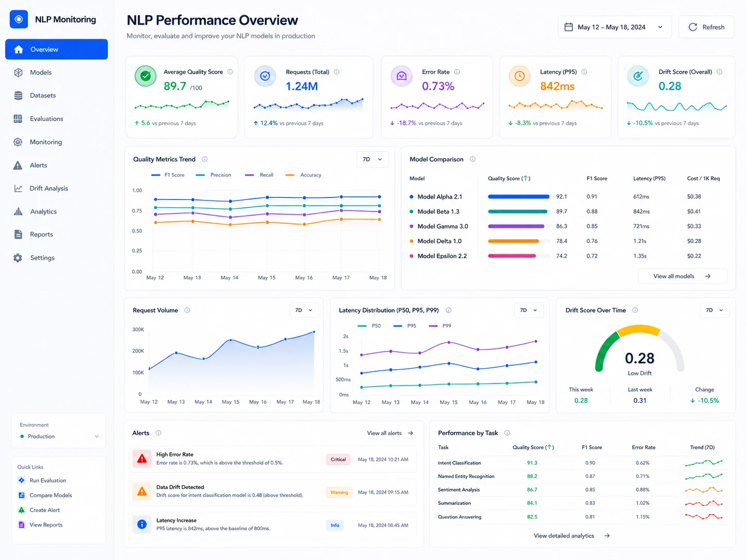Toggle P95 legend in Latency Distribution chart
Image resolution: width=747 pixels, height=560 pixels.
coord(405,326)
